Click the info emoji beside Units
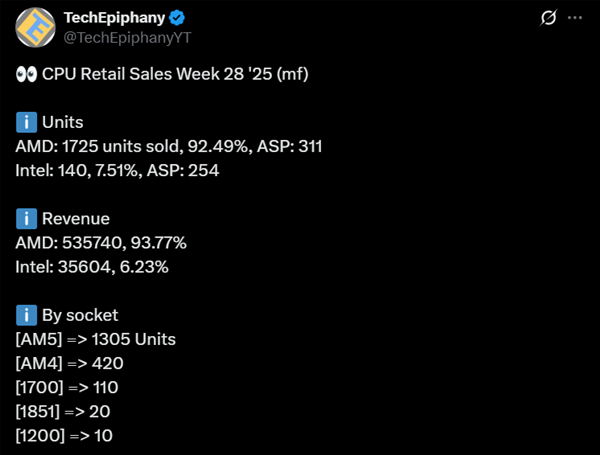 click(x=26, y=122)
